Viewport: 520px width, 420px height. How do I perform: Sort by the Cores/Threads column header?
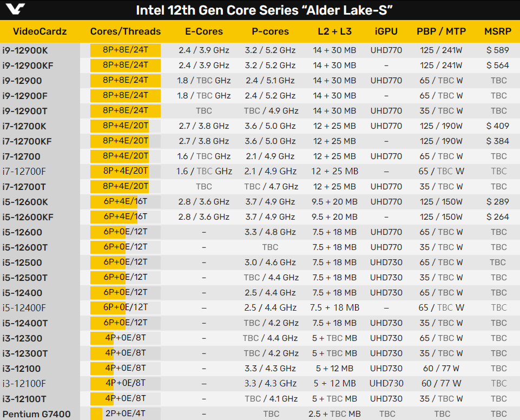tap(126, 31)
